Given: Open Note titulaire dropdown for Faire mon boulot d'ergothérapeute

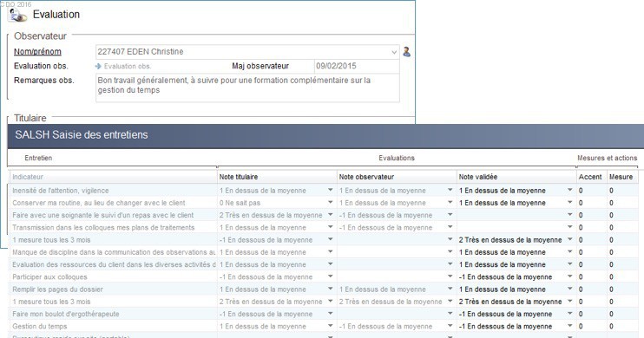Looking at the screenshot, I should coord(330,314).
